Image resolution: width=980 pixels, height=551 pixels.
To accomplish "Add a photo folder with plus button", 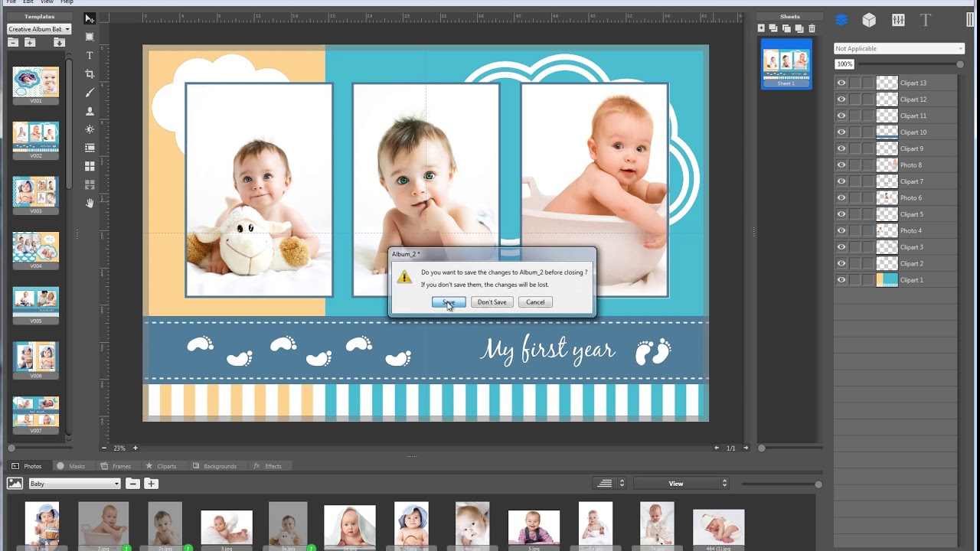I will click(x=151, y=484).
